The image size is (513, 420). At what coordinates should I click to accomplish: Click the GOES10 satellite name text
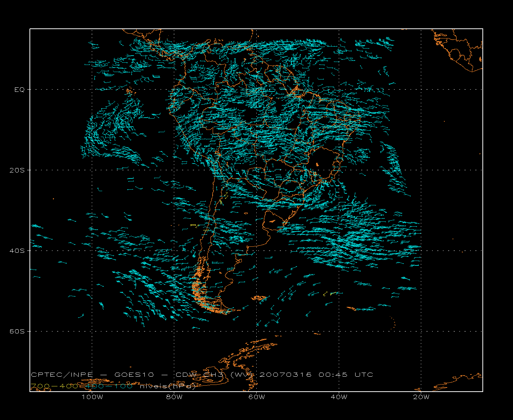(x=134, y=375)
